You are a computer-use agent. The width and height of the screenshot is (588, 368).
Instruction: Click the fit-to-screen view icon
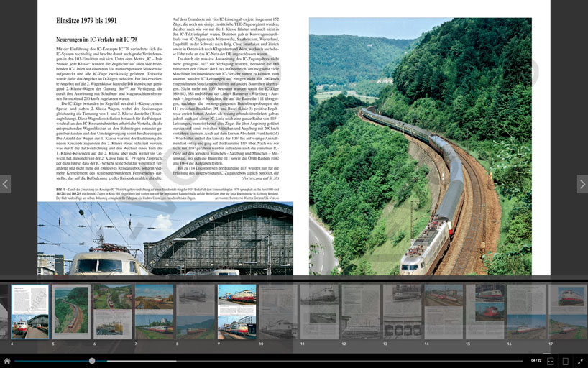pos(550,361)
